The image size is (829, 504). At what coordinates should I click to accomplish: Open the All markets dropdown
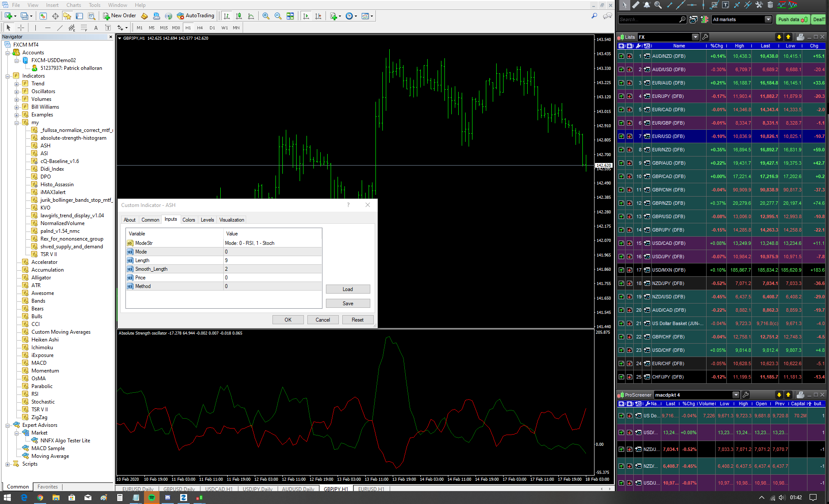[768, 19]
